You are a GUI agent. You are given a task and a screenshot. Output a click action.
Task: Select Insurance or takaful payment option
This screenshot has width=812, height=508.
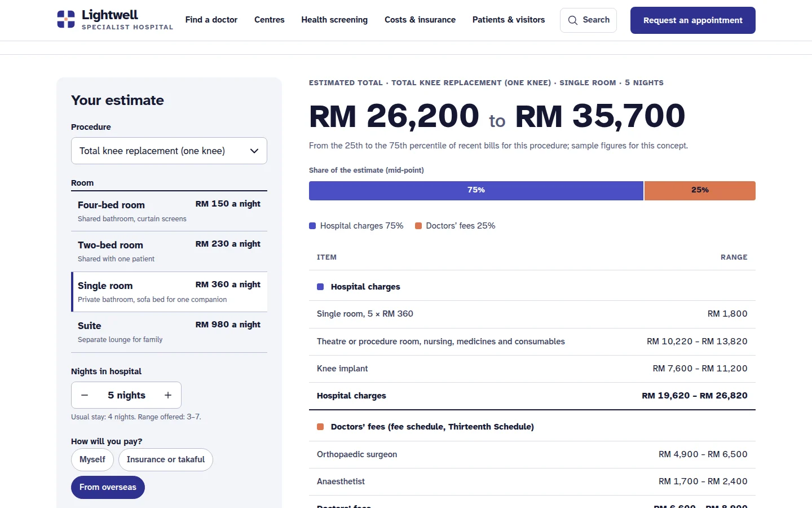(166, 459)
